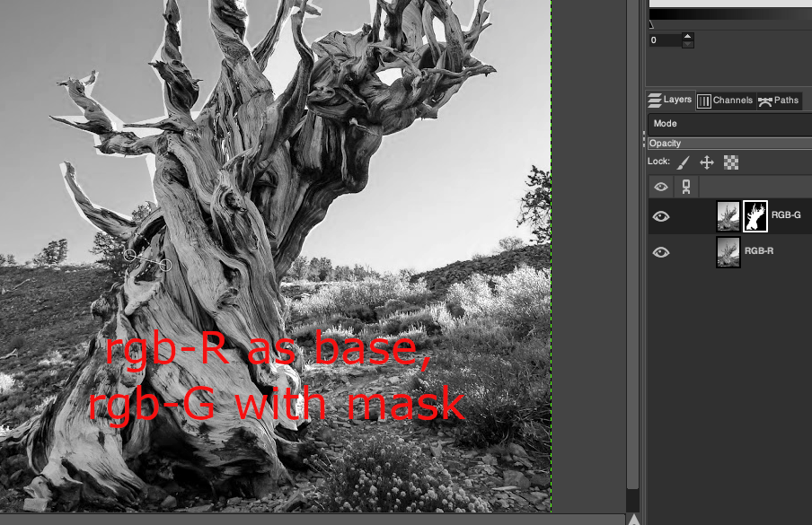The height and width of the screenshot is (525, 812).
Task: Click the linked-layers chain column header icon
Action: tap(686, 187)
